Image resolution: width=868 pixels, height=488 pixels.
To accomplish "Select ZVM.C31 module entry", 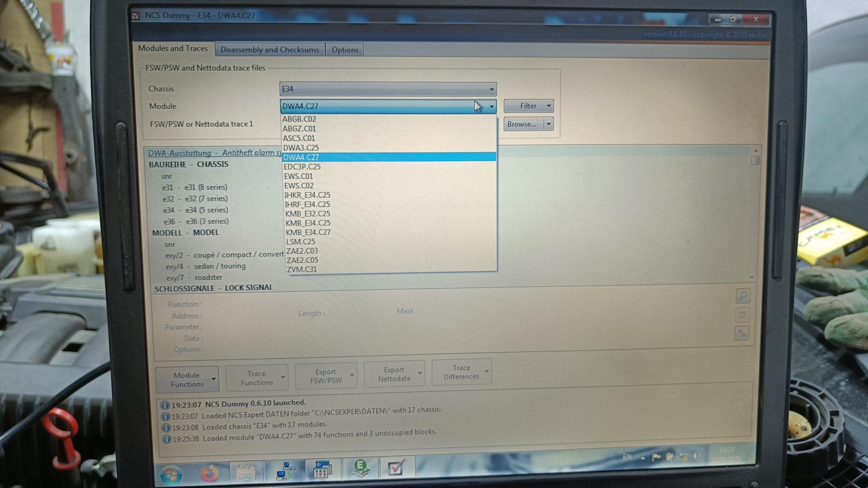I will coord(391,269).
